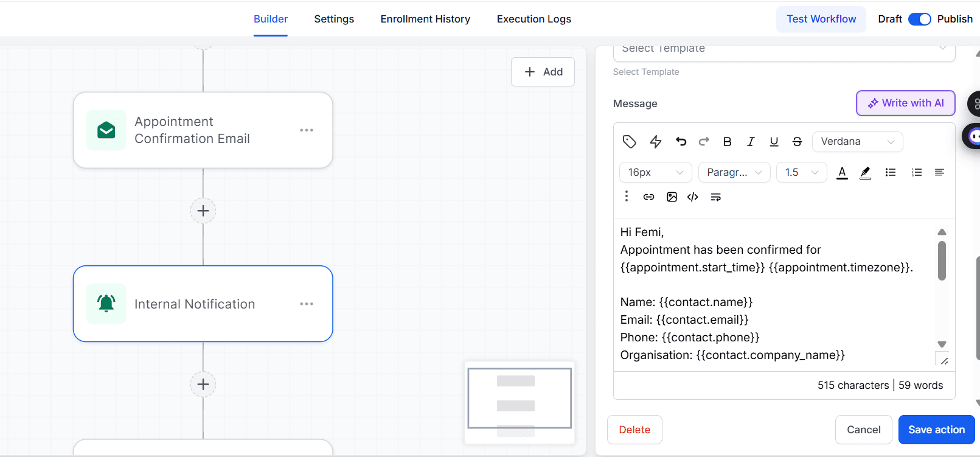This screenshot has height=457, width=980.
Task: Insert a link into the message
Action: 648,197
